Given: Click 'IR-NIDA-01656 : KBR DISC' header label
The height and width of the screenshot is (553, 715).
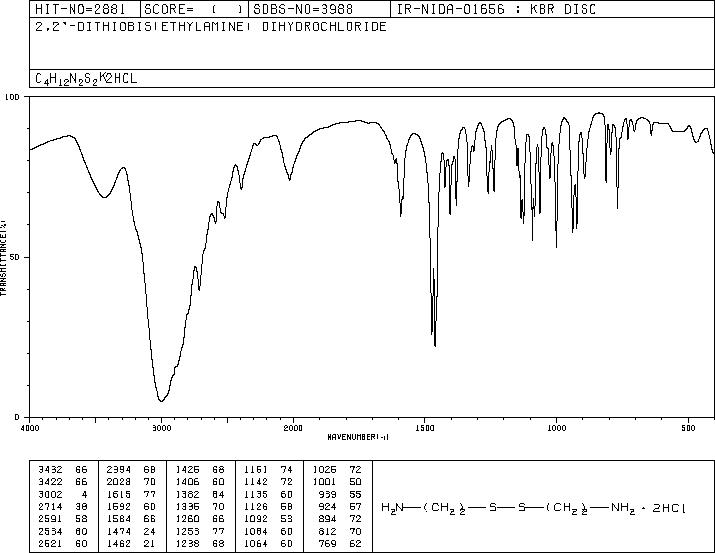Looking at the screenshot, I should tap(496, 9).
